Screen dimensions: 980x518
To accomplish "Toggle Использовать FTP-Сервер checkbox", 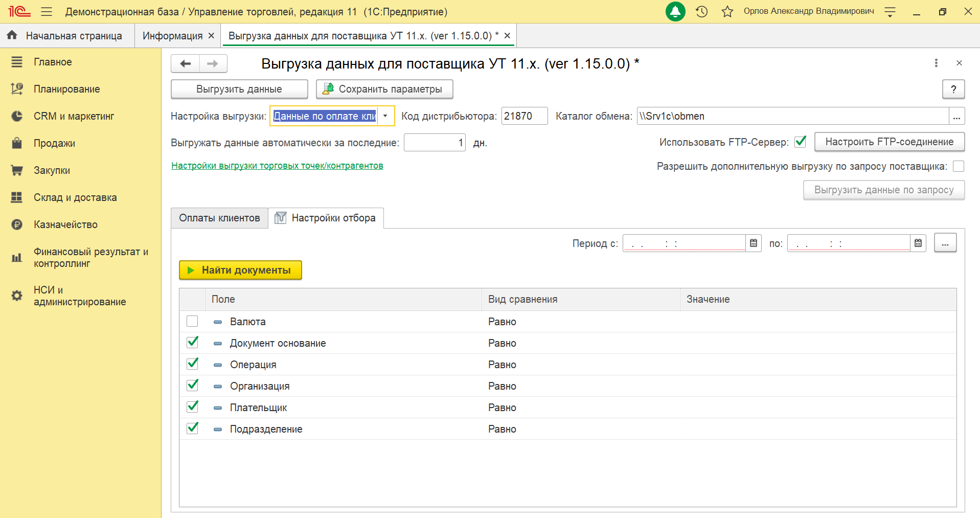I will (x=801, y=142).
